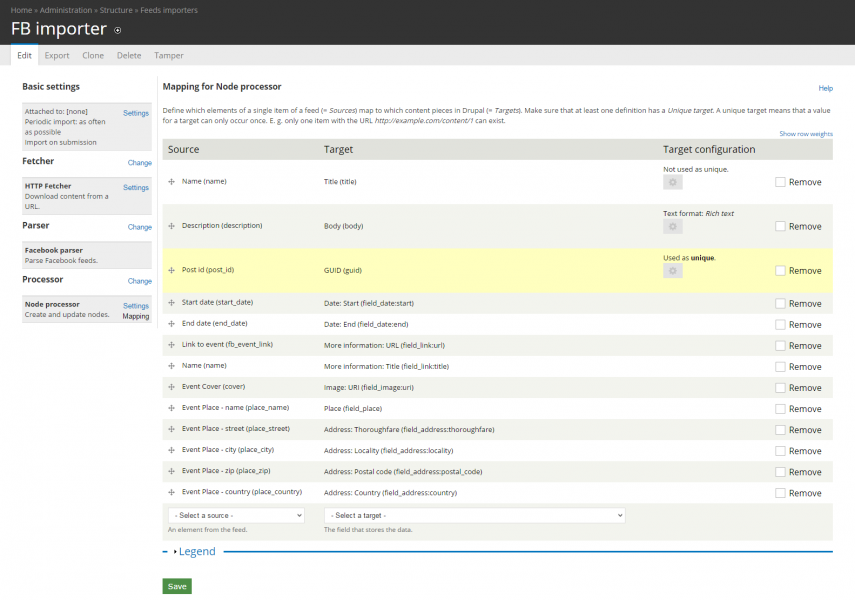Check Remove for Link to event mapping
855x600 pixels.
point(780,346)
